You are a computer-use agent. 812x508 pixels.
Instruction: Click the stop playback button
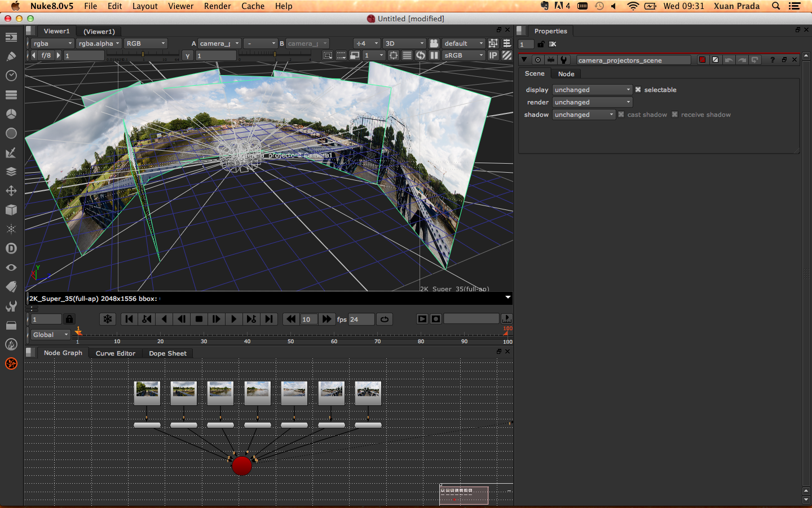[x=199, y=319]
